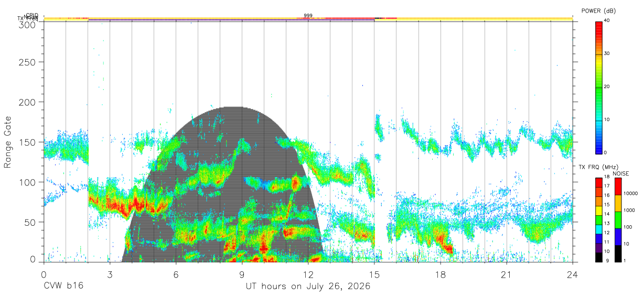Click the 999 CPID label above plot
The image size is (644, 297).
tap(308, 16)
